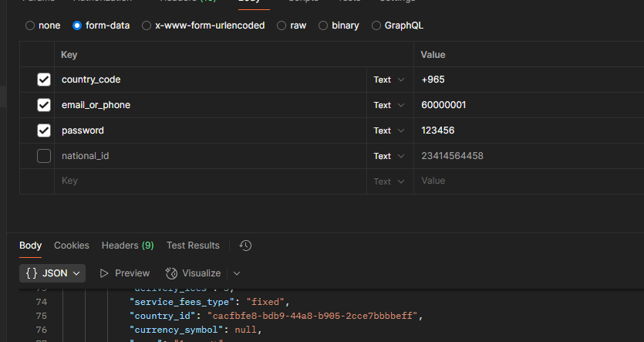Open the Test Results tab

click(x=193, y=245)
